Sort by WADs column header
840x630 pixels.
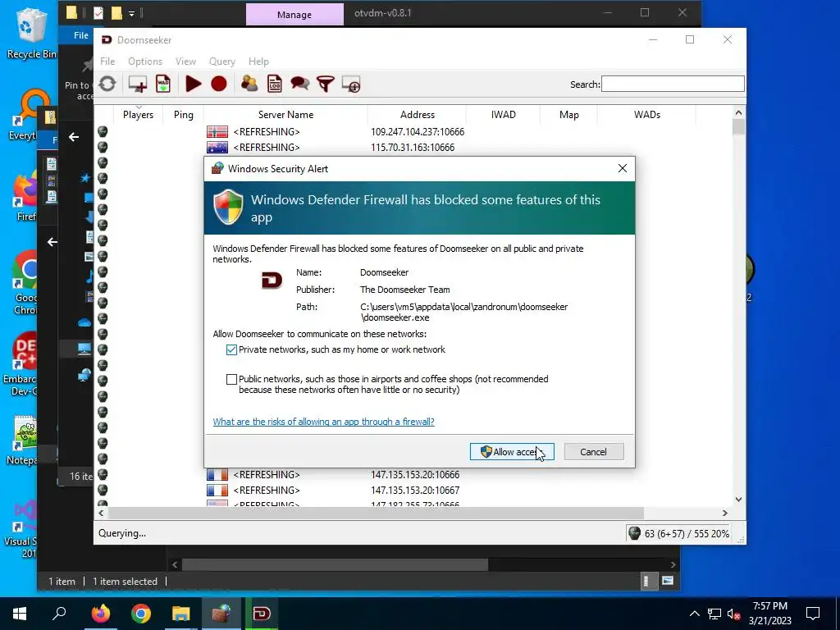[647, 115]
